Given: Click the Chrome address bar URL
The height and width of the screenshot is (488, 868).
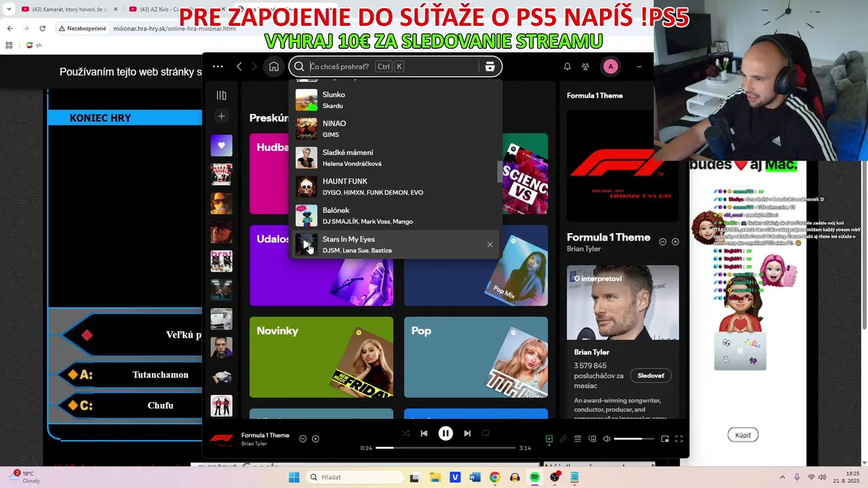Looking at the screenshot, I should (x=174, y=28).
